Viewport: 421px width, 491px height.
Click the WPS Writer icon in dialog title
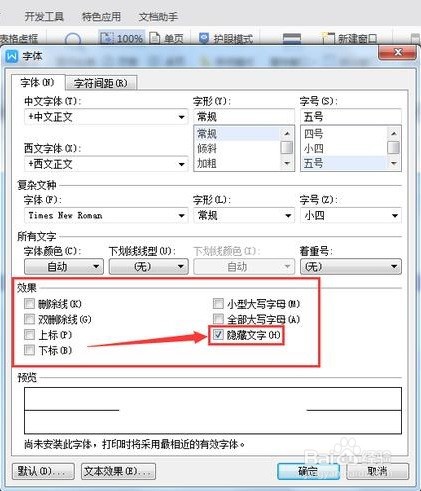click(x=12, y=56)
